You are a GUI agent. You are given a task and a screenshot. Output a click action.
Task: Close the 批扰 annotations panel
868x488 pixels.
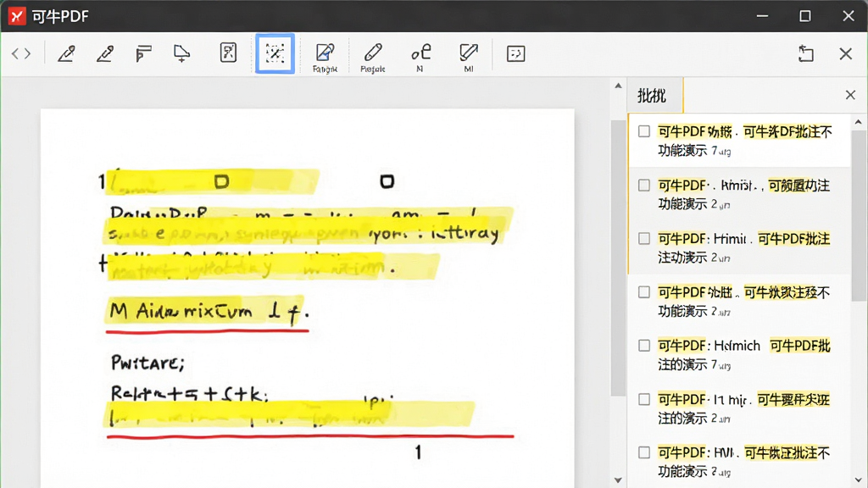coord(850,95)
